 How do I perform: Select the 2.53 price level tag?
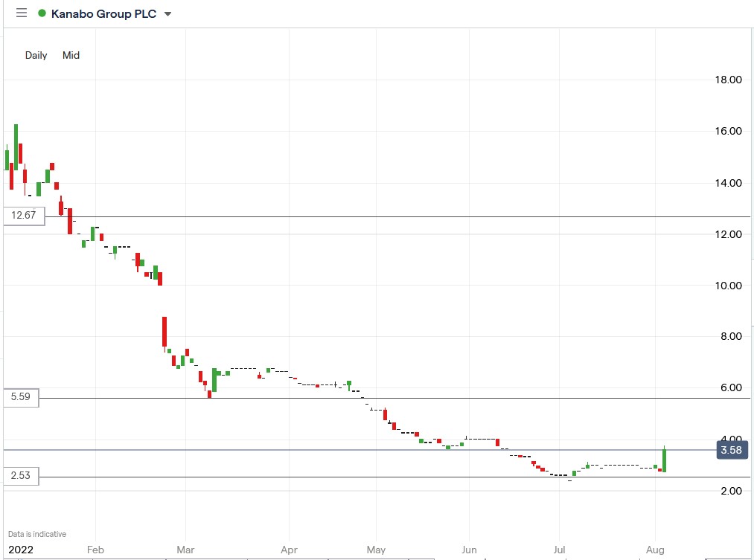point(22,477)
